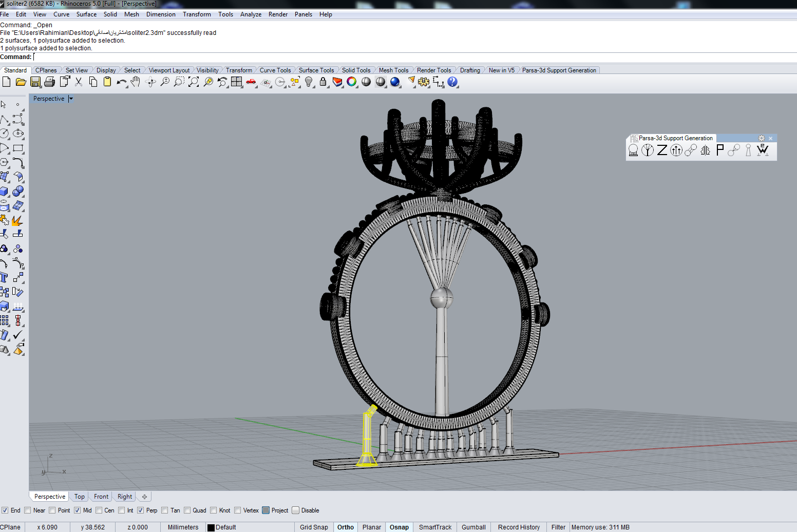797x532 pixels.
Task: Disable the End osnap checkbox
Action: click(4, 510)
